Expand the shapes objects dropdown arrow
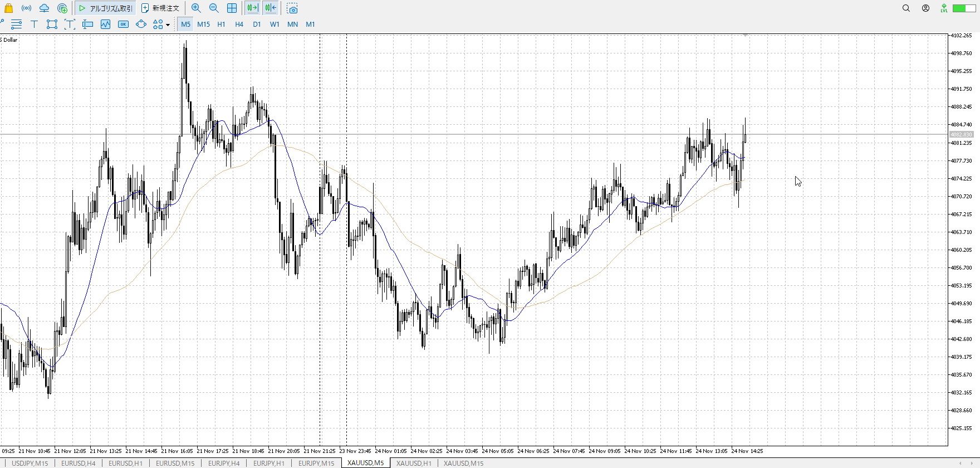Viewport: 980px width, 468px height. (168, 25)
